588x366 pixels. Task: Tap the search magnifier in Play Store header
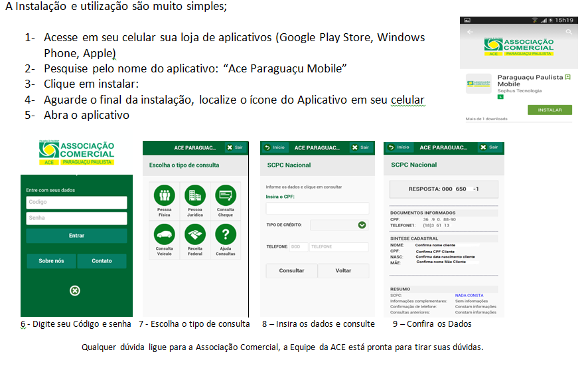click(569, 32)
